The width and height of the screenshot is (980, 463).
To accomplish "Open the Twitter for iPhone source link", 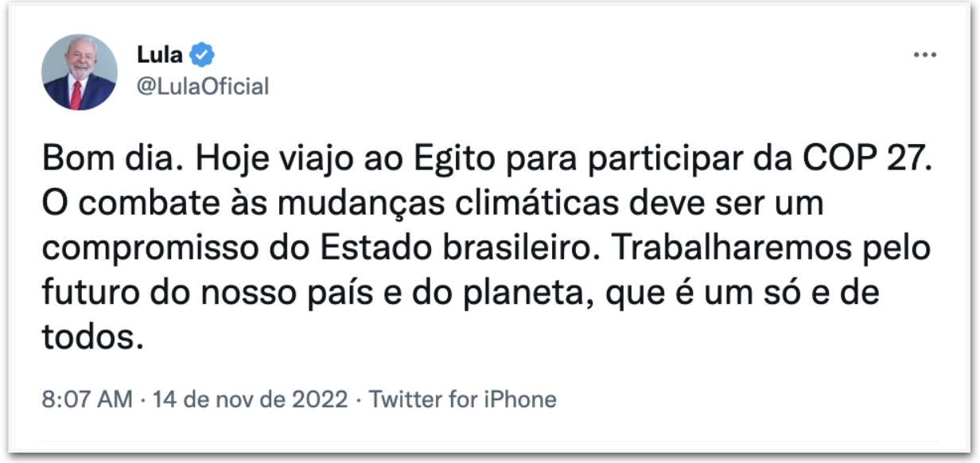I will (x=463, y=399).
